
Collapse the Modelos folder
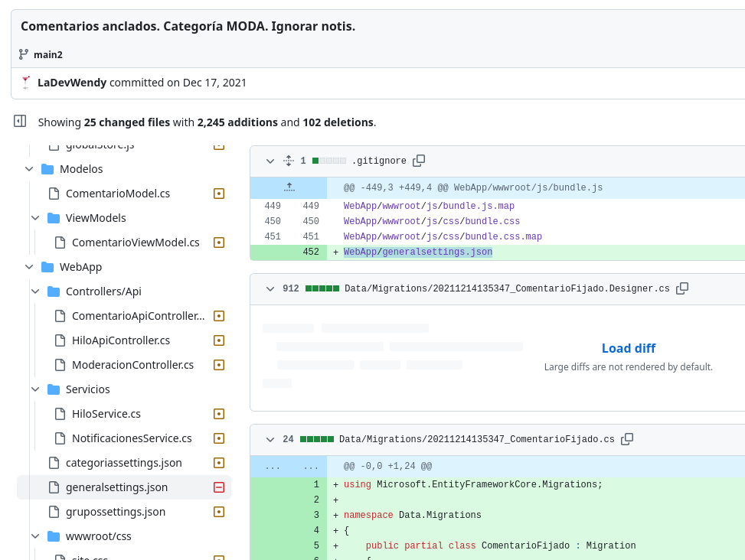pyautogui.click(x=29, y=169)
